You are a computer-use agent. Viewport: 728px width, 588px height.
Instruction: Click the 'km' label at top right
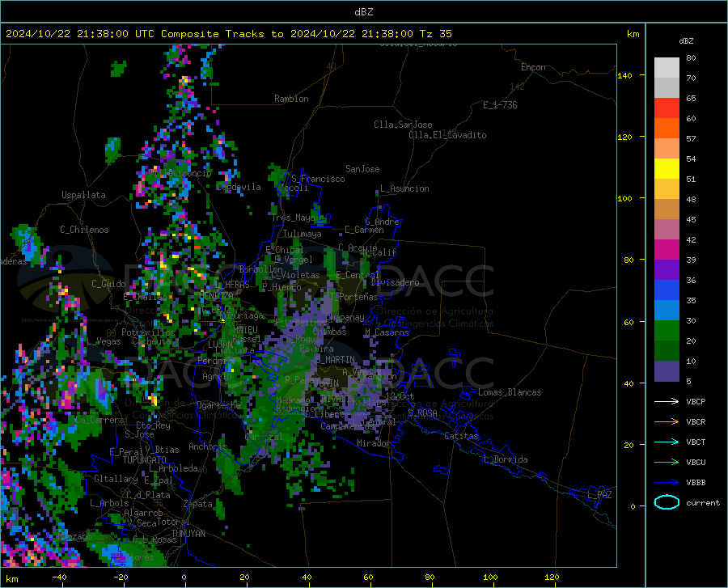pyautogui.click(x=633, y=34)
